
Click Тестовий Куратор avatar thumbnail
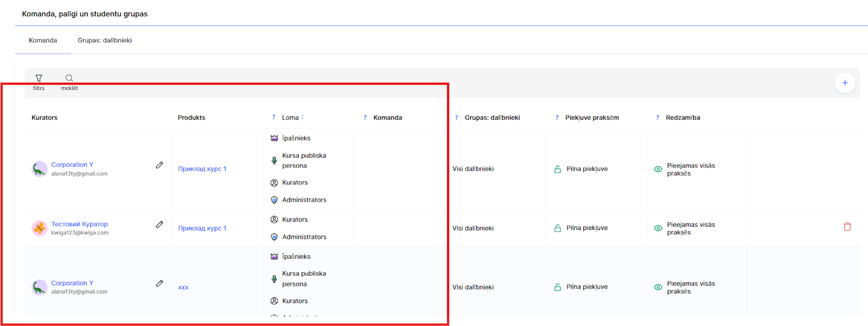(x=39, y=228)
